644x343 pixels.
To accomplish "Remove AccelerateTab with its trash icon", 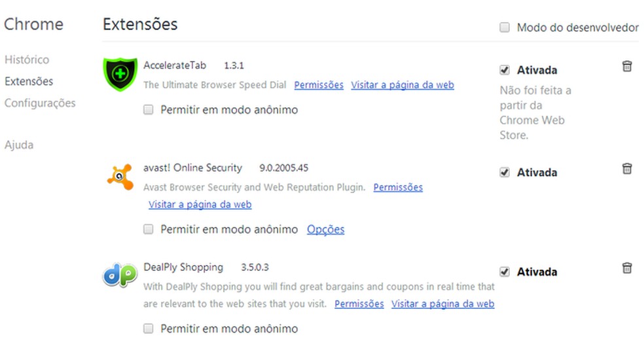I will [626, 67].
